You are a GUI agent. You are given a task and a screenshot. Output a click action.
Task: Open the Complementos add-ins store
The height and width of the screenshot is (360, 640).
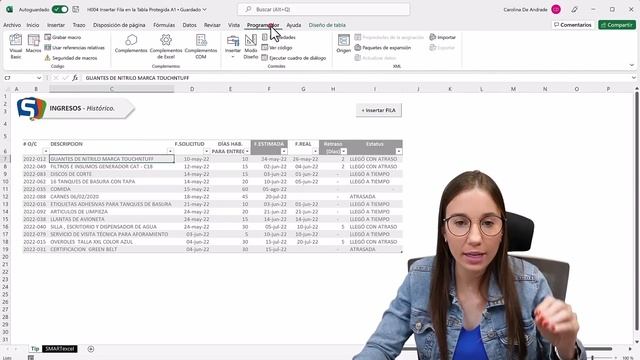(131, 44)
